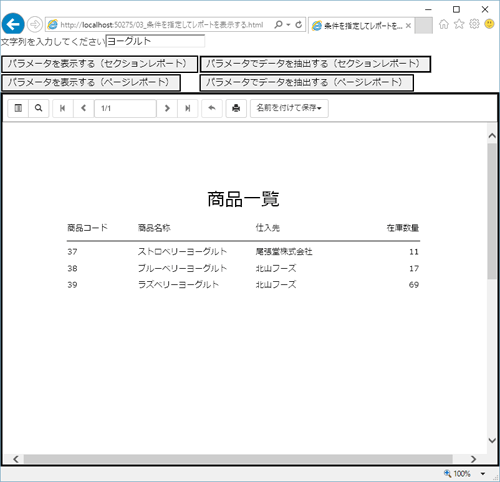The height and width of the screenshot is (482, 500).
Task: Click the page number field showing 1/1
Action: [125, 108]
